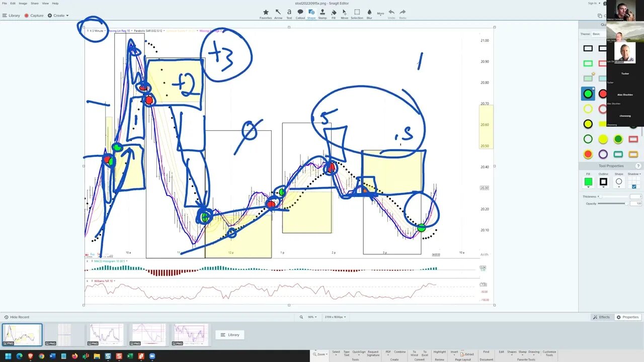Select the fifth recent PNG thumbnail
This screenshot has width=644, height=362.
tap(191, 334)
